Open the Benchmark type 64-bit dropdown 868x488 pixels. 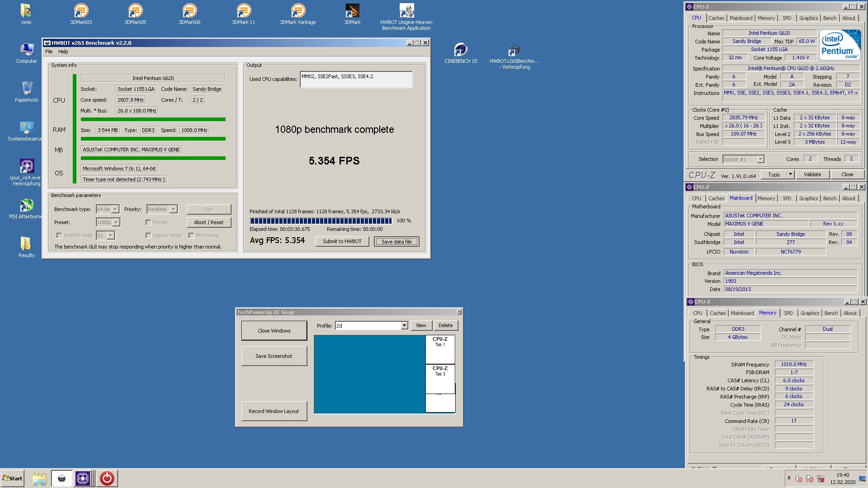click(108, 209)
